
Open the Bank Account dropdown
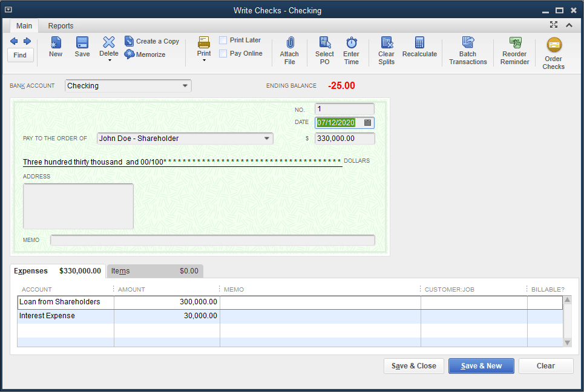tap(185, 86)
